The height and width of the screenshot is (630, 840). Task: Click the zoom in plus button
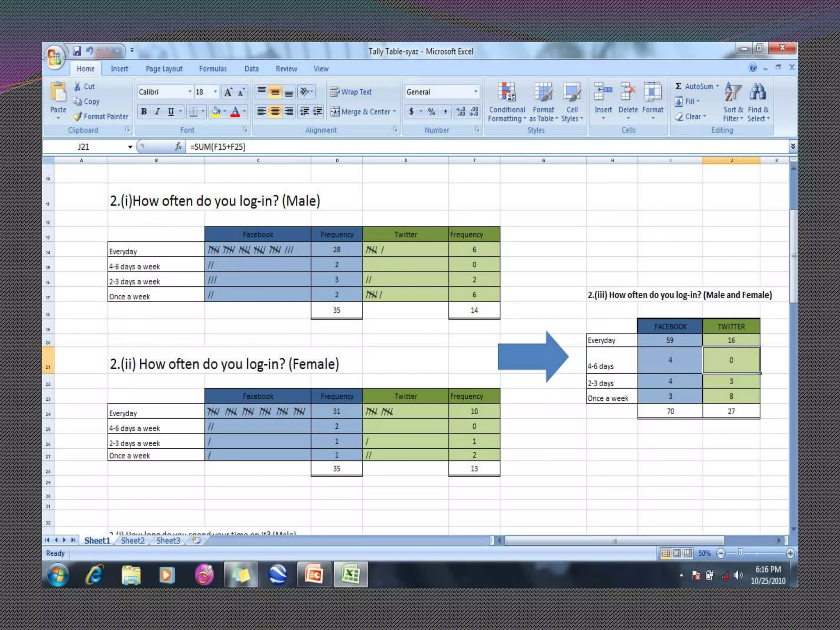[790, 553]
